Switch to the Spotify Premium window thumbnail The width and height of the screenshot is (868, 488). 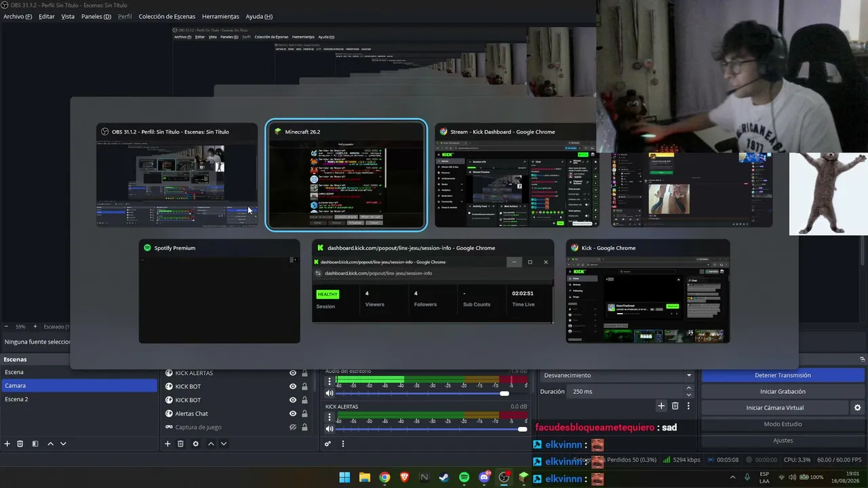click(219, 291)
